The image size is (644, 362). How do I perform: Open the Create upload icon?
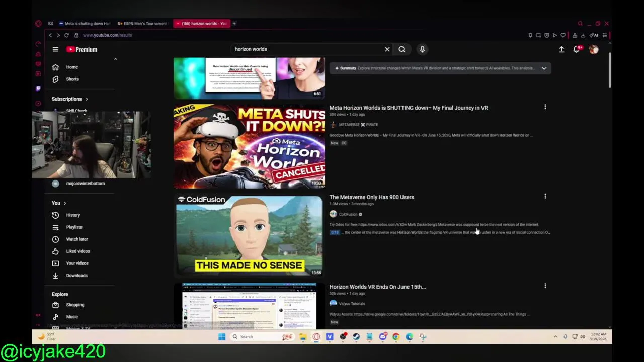(561, 49)
